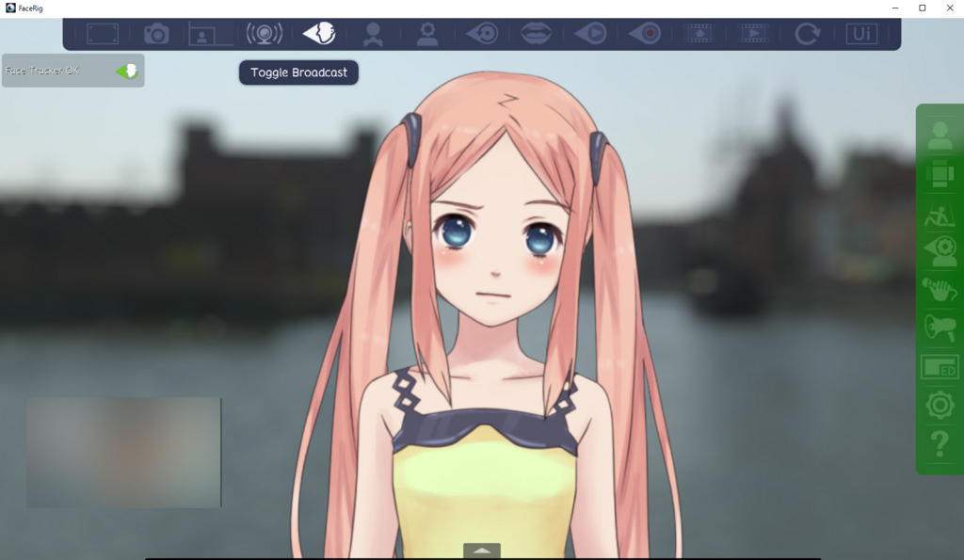Screen dimensions: 964x560
Task: Click the film strip play icon
Action: tap(753, 34)
